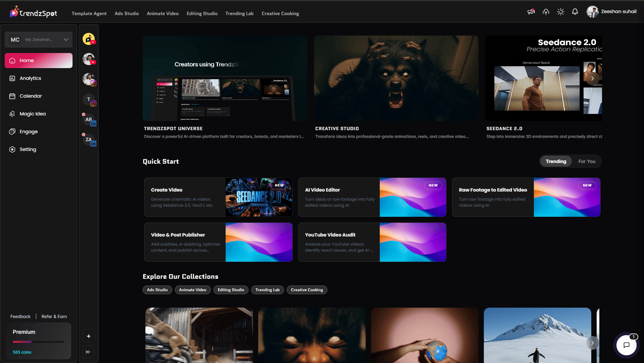Open the chat support bubble
Image resolution: width=644 pixels, height=363 pixels.
point(626,345)
